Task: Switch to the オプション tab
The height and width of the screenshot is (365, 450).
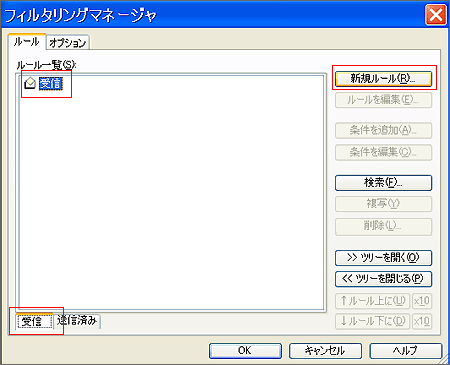Action: point(68,43)
